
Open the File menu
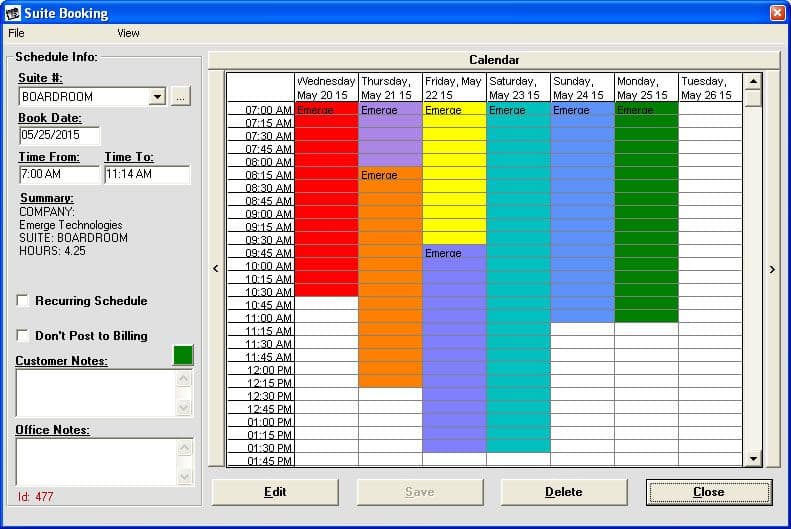tap(16, 33)
